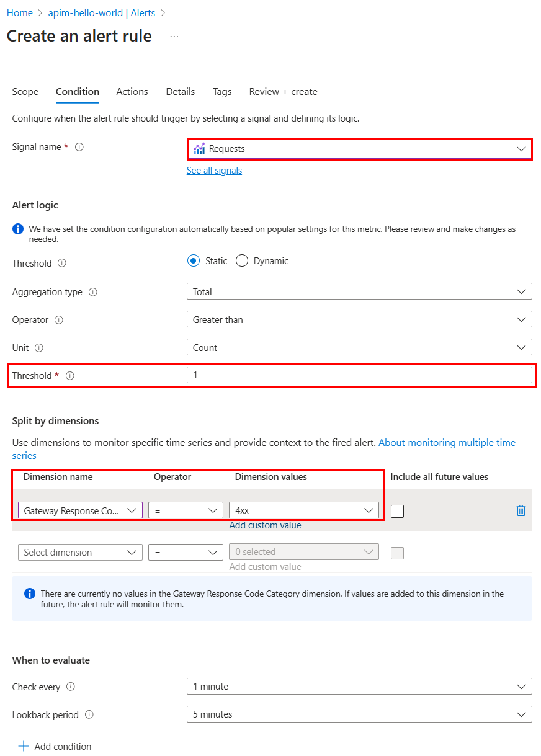Click the info icon next to Aggregation type
541x756 pixels.
tap(94, 291)
